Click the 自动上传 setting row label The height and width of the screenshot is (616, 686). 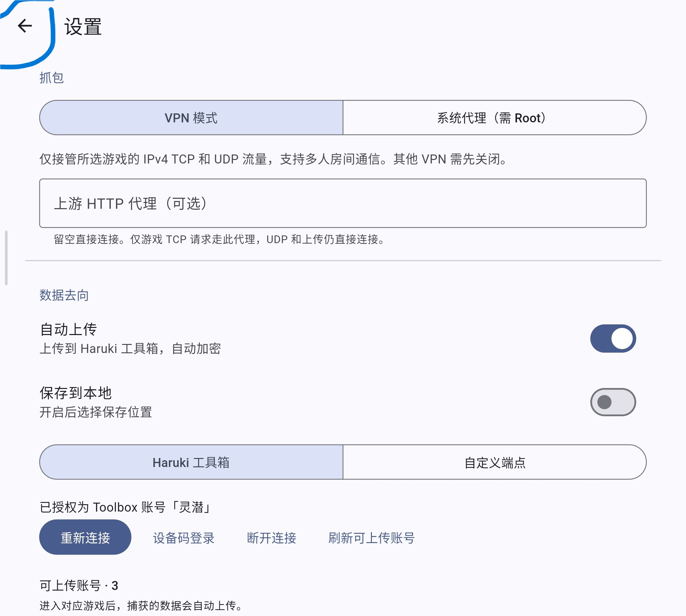(68, 329)
